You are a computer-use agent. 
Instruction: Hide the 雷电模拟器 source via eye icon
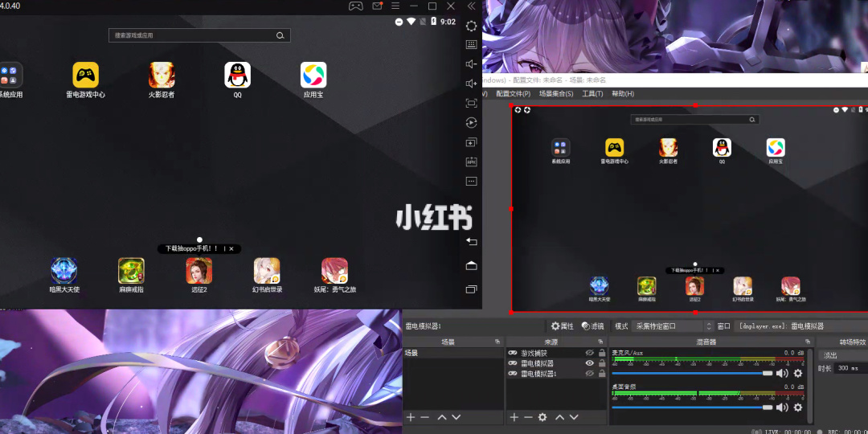[x=590, y=363]
